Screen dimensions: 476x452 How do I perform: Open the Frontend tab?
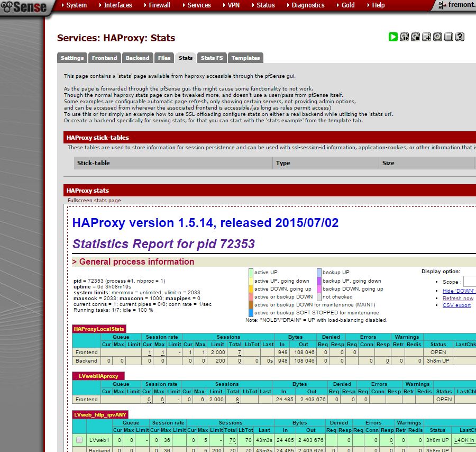pyautogui.click(x=104, y=58)
